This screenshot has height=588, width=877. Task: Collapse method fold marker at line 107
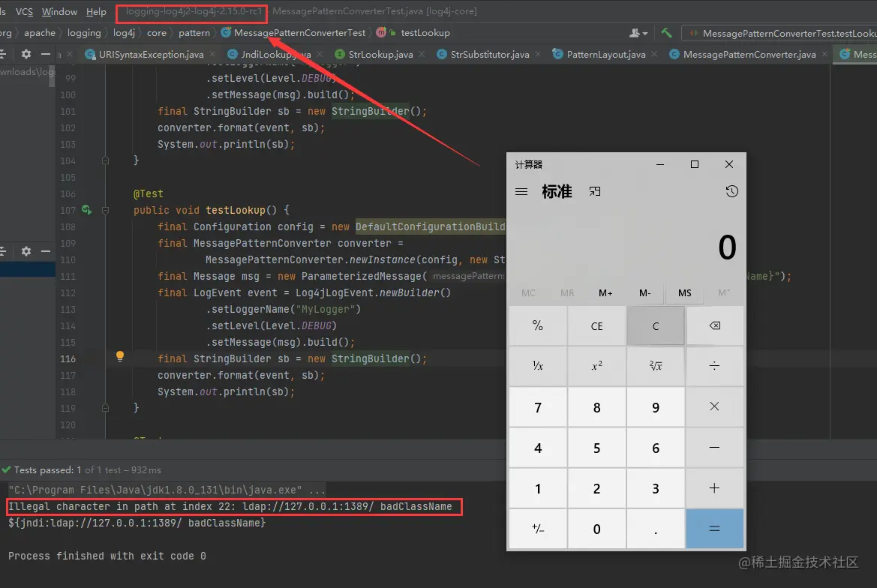[x=105, y=210]
